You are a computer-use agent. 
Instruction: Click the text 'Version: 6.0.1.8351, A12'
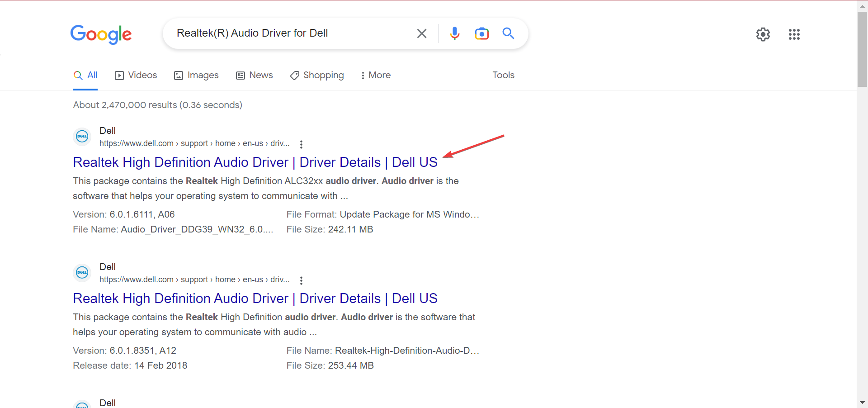click(124, 351)
